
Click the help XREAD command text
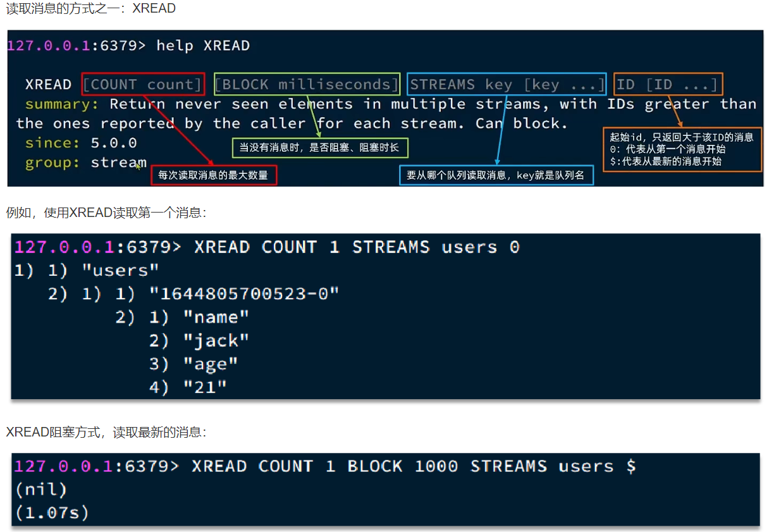[203, 46]
